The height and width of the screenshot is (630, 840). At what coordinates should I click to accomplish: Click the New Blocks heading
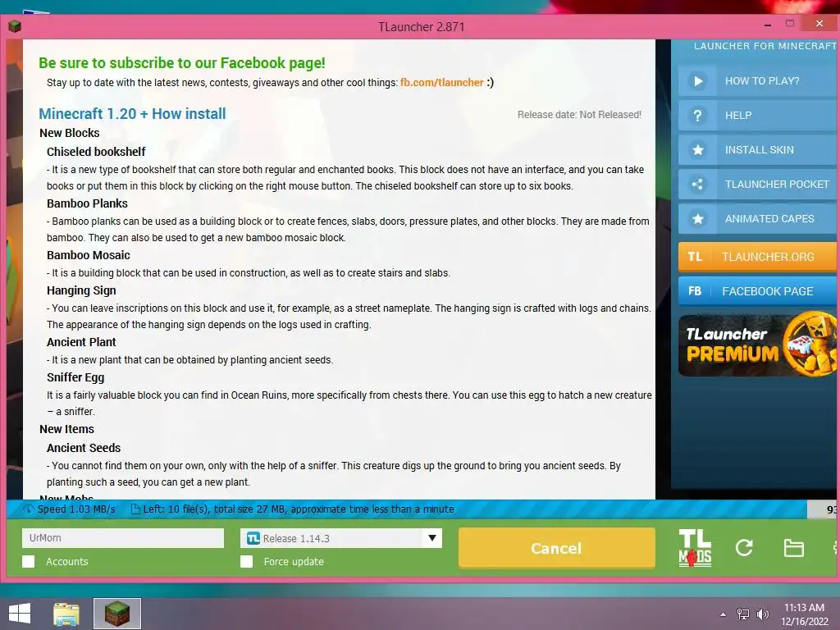click(x=70, y=133)
